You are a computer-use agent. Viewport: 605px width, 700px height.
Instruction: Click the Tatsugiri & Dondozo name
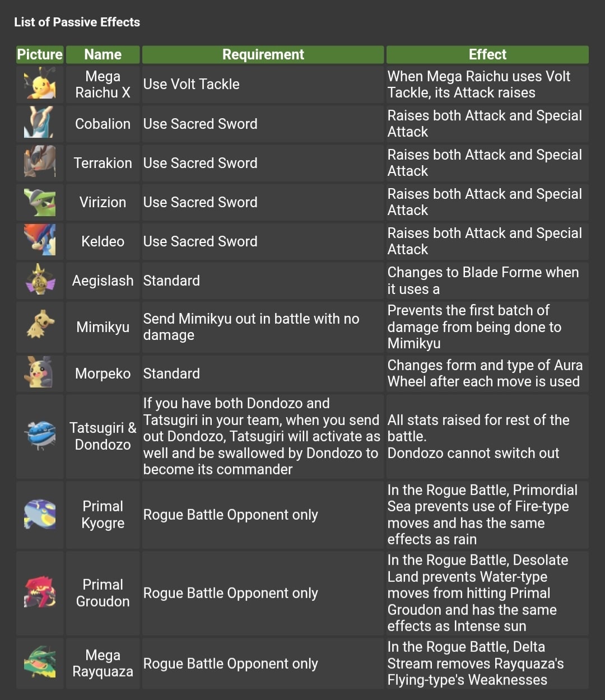pyautogui.click(x=103, y=436)
